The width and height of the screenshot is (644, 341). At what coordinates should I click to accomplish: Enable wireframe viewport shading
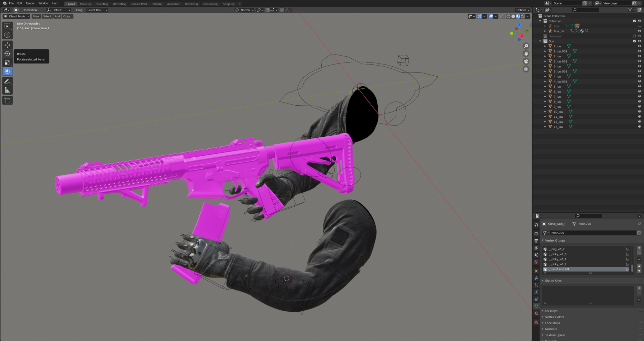508,16
